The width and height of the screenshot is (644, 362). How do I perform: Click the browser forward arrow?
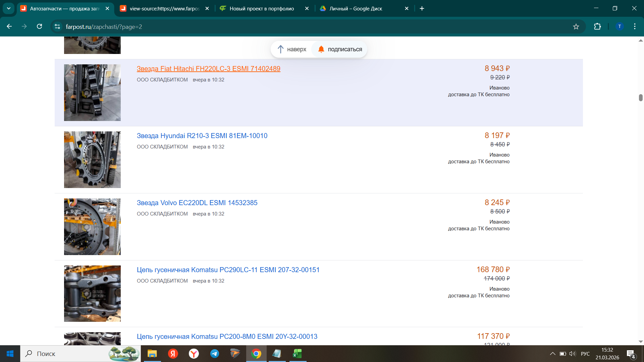coord(24,26)
